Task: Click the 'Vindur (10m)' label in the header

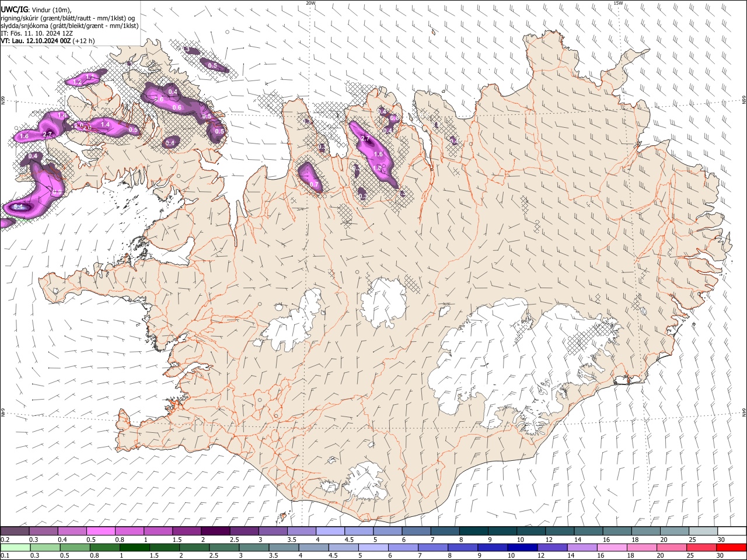Action: (x=51, y=10)
